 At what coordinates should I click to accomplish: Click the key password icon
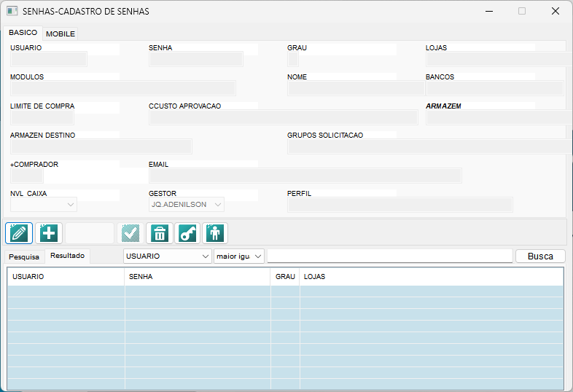(x=187, y=233)
